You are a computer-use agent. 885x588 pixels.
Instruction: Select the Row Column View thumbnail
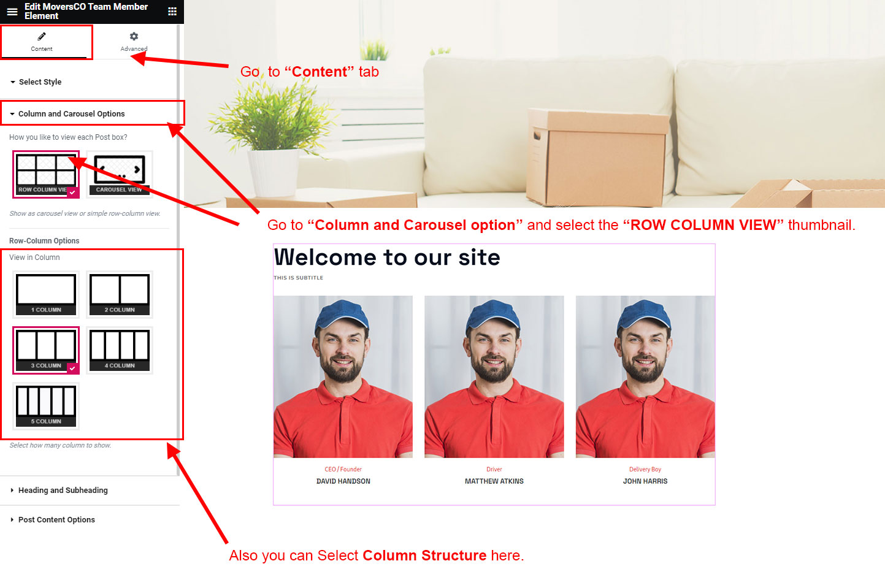coord(46,174)
